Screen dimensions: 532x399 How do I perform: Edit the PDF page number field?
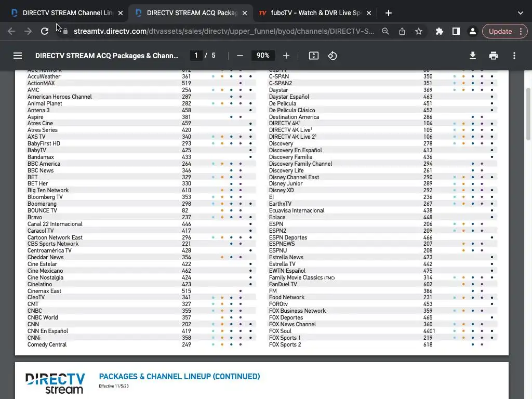[x=196, y=55]
